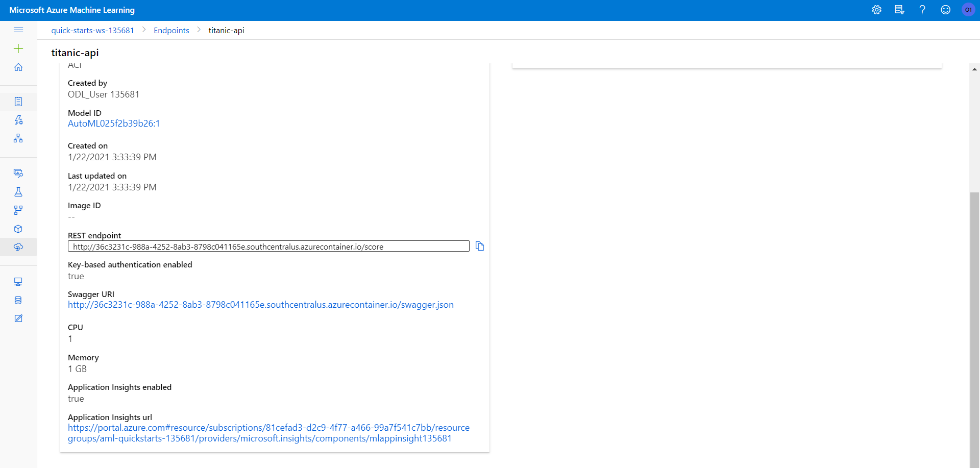980x468 pixels.
Task: Click Created on 1/22/2021 3:33:39 PM value
Action: pyautogui.click(x=112, y=157)
